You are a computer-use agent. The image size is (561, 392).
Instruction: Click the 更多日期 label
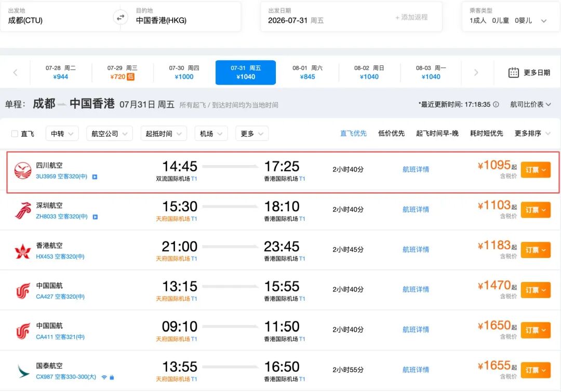[537, 73]
